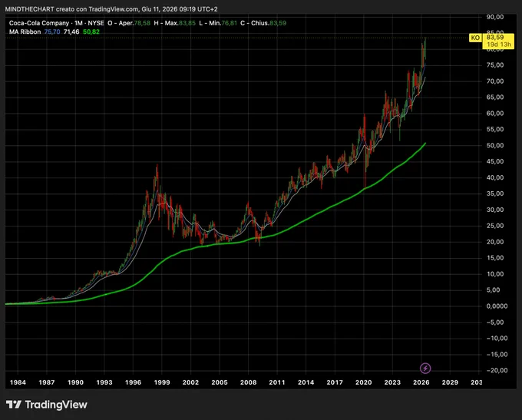Click the 2020 label on time axis
This screenshot has height=420, width=522.
[x=364, y=382]
